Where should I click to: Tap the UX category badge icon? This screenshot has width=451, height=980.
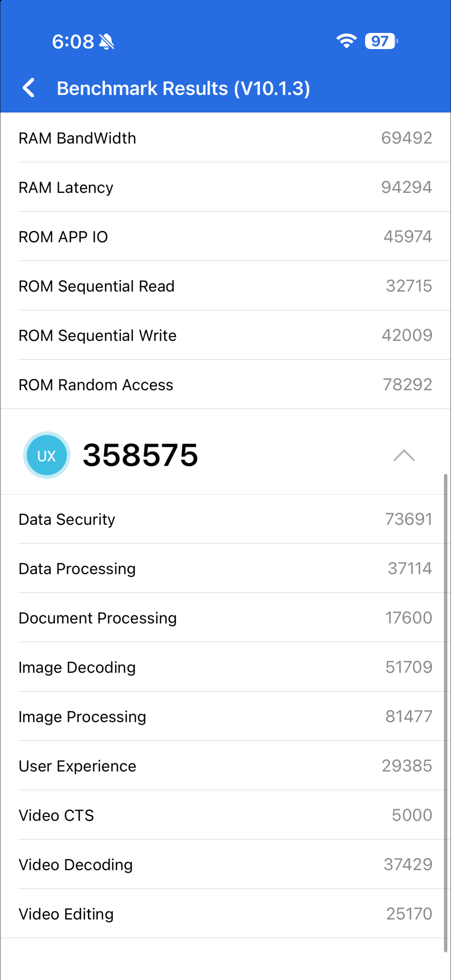click(47, 455)
